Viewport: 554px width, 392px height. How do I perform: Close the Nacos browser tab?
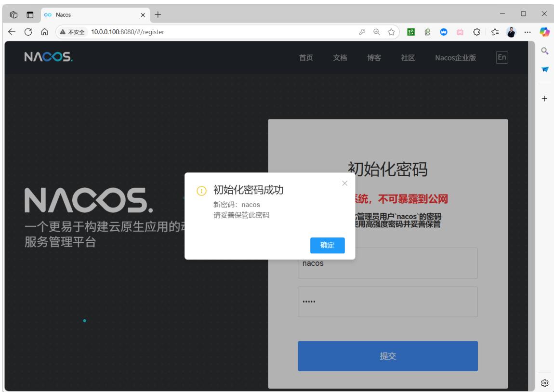(x=143, y=15)
